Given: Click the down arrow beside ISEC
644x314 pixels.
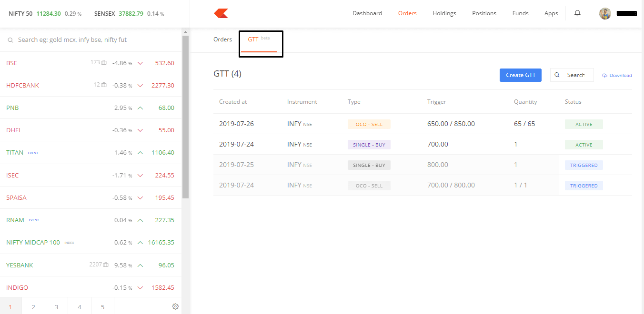Looking at the screenshot, I should click(140, 176).
